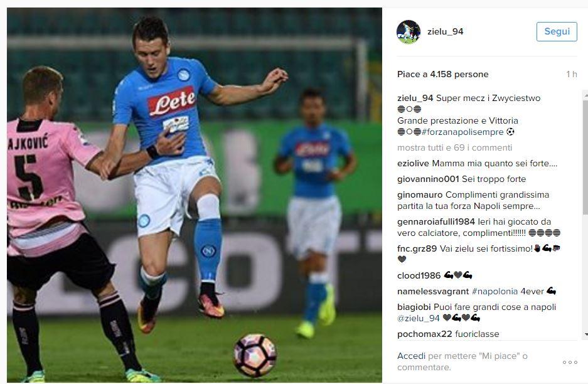Open the three-dots more options menu

point(570,362)
